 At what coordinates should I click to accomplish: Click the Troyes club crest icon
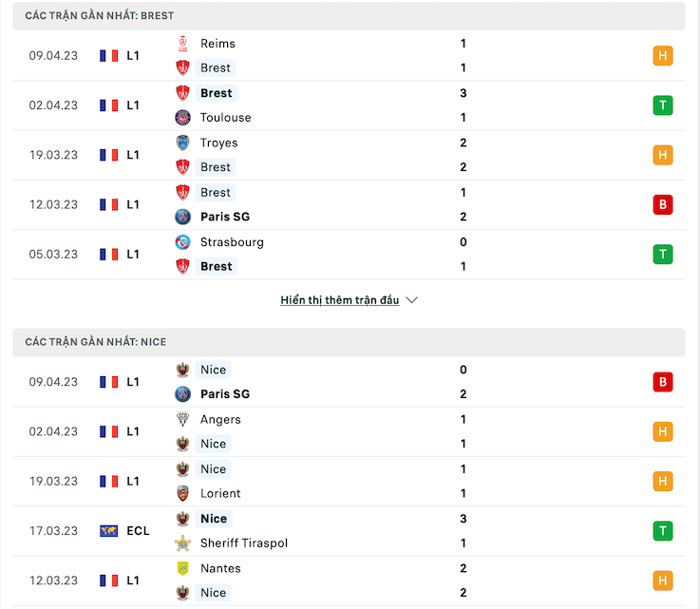click(x=182, y=143)
